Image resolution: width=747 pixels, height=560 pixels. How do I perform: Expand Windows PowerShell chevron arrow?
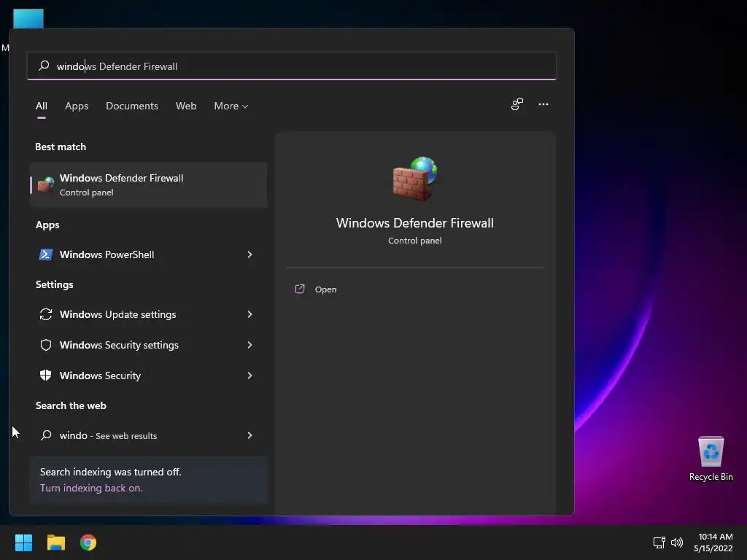pos(249,254)
